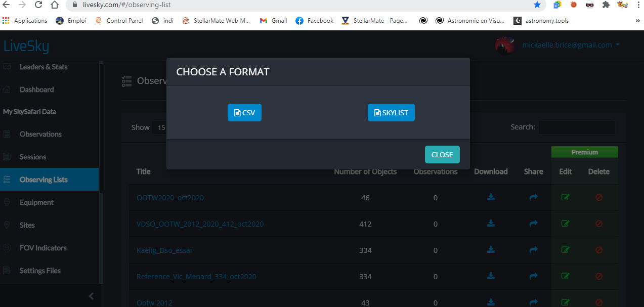The width and height of the screenshot is (644, 307).
Task: Delete the Reference_Vic_Menard_334_oct2020 list
Action: [599, 276]
